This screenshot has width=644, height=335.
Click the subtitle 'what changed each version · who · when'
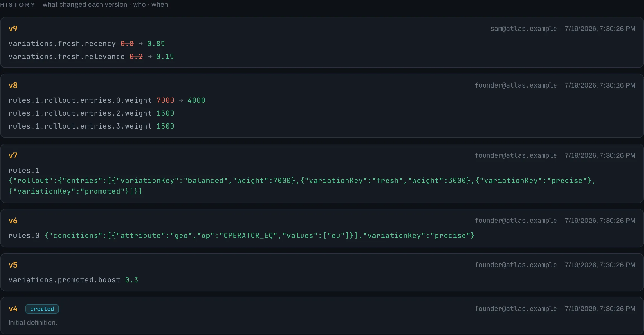pyautogui.click(x=105, y=4)
